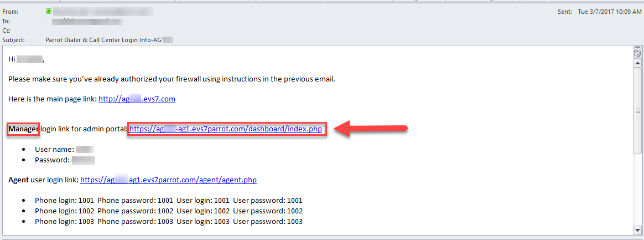Click the recipient presence indicator in To field

pyautogui.click(x=49, y=21)
